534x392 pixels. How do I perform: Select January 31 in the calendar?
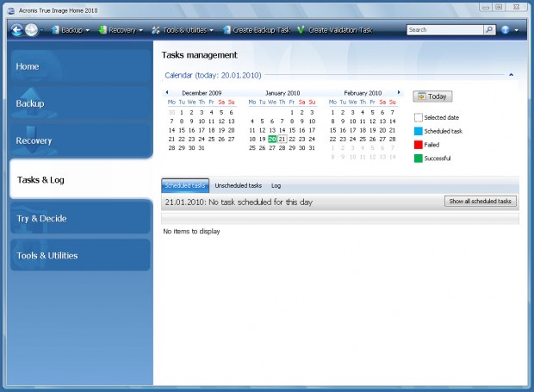click(312, 148)
